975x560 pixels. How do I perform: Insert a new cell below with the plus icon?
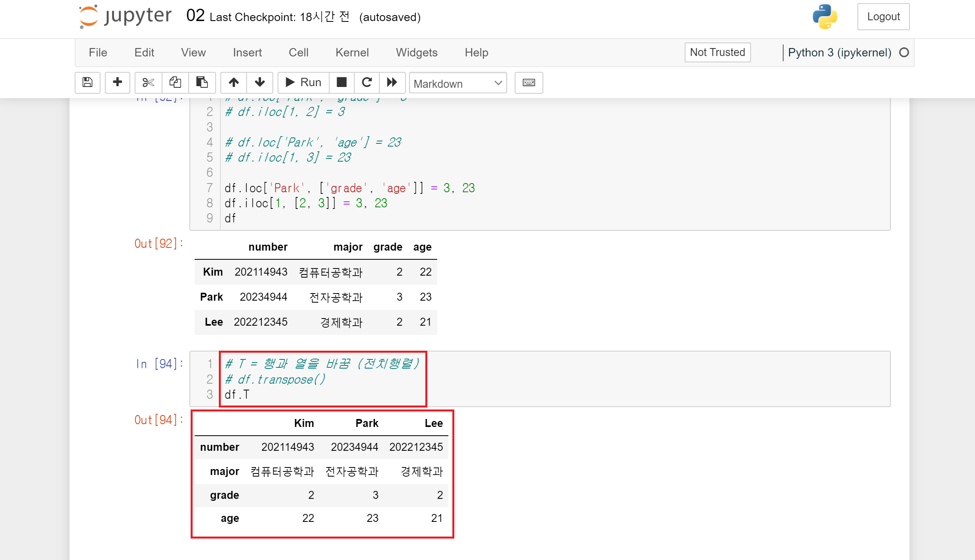click(x=117, y=83)
